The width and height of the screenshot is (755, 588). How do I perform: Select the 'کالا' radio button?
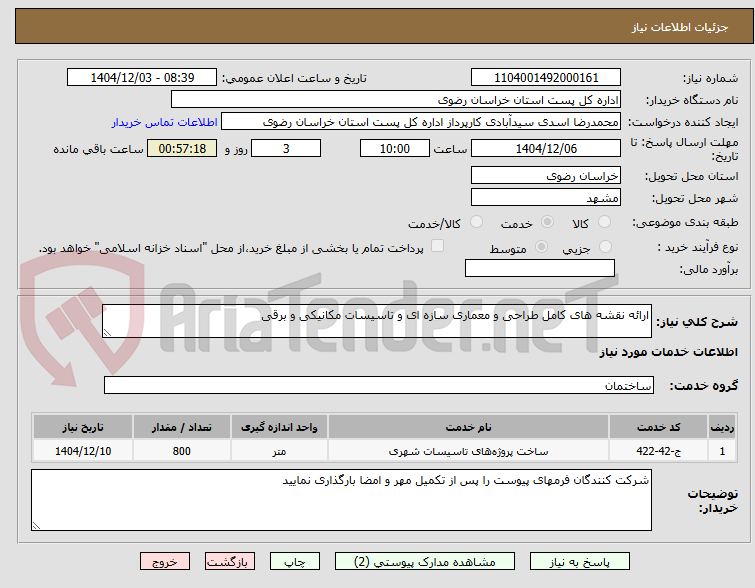(604, 222)
